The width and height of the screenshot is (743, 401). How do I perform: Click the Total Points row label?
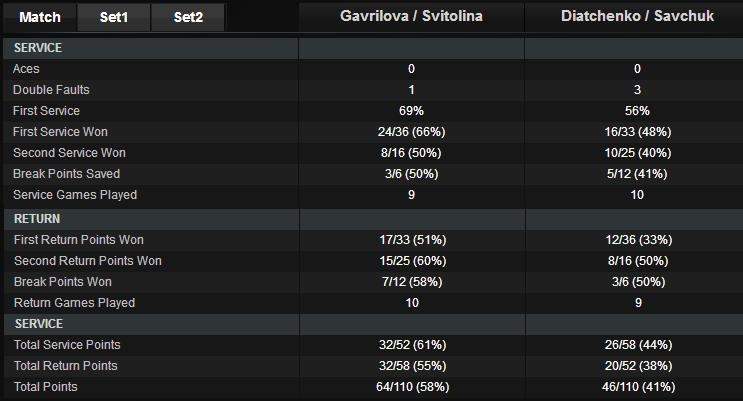click(45, 387)
